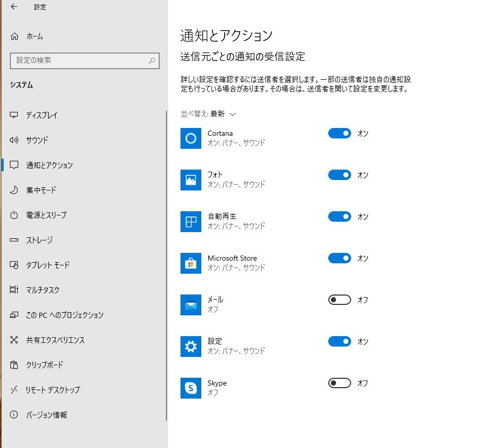Go back with the arrow icon
The height and width of the screenshot is (448, 489).
(x=14, y=7)
